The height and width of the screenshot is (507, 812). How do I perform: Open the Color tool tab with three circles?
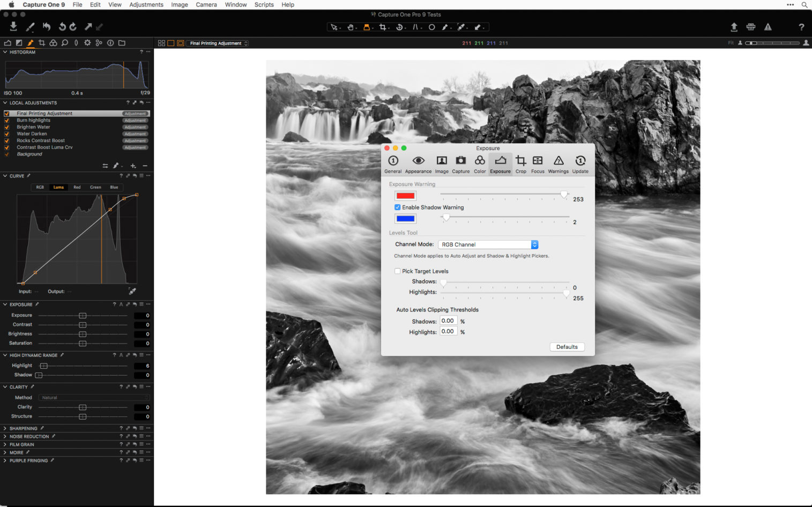pos(53,43)
